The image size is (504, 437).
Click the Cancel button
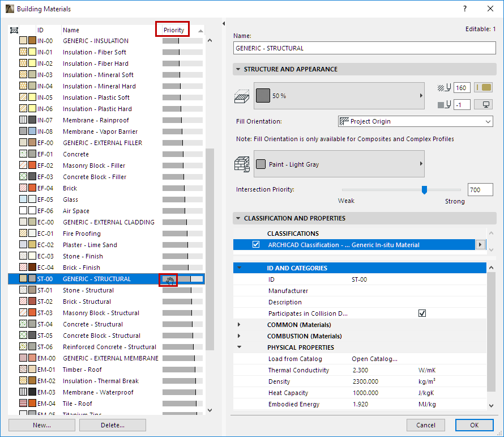(x=426, y=425)
